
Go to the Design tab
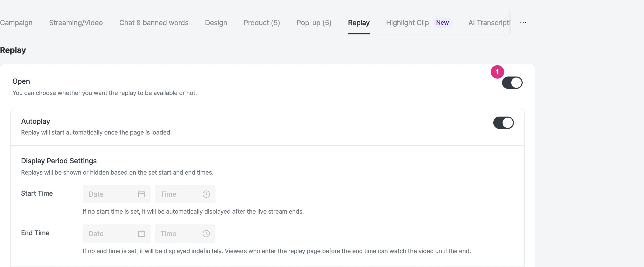point(216,23)
